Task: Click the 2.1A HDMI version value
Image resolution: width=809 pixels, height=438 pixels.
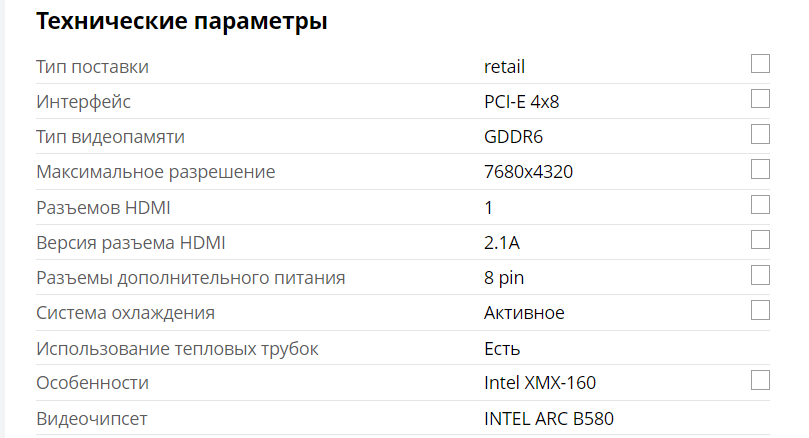Action: pos(503,243)
